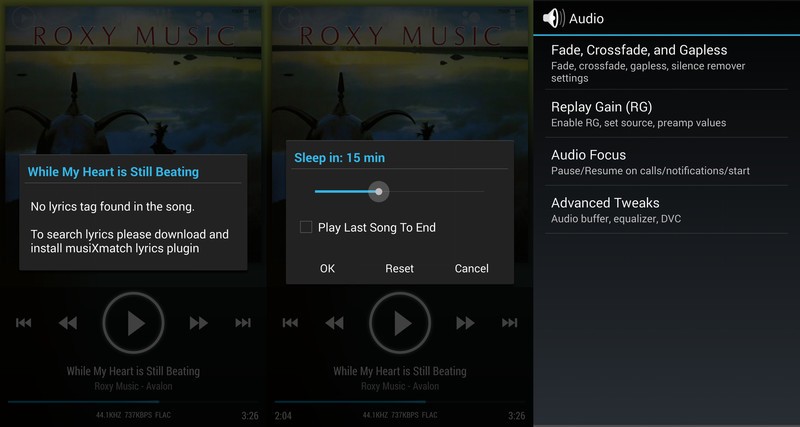This screenshot has width=800, height=427.
Task: Tap song title below controls in left screen
Action: (x=133, y=371)
